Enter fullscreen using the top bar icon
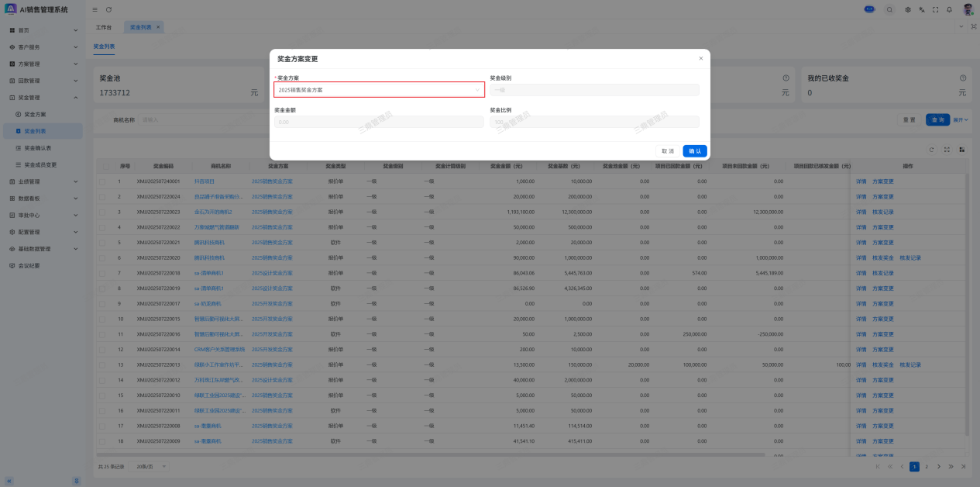Viewport: 980px width, 487px height. click(936, 9)
